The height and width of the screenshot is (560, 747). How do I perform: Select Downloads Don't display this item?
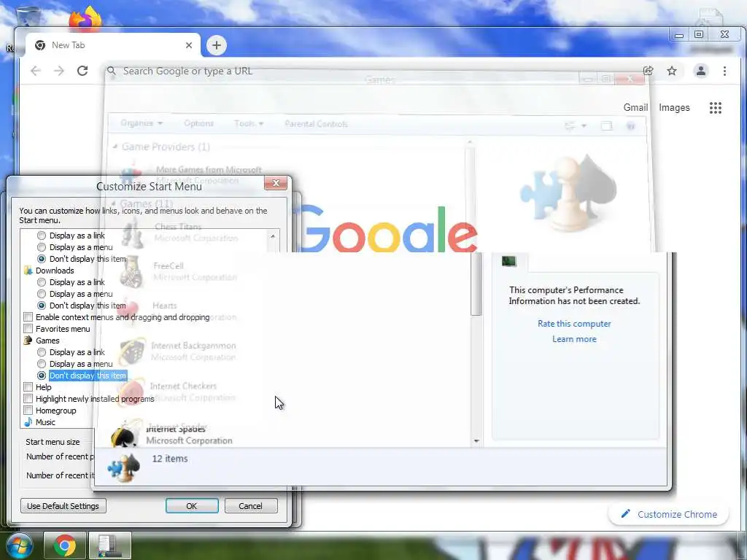tap(42, 306)
